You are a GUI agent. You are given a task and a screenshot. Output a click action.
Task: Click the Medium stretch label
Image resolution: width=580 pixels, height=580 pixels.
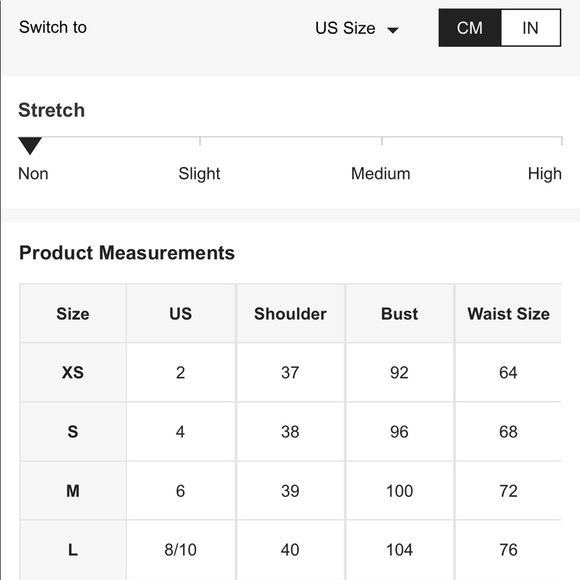click(381, 173)
